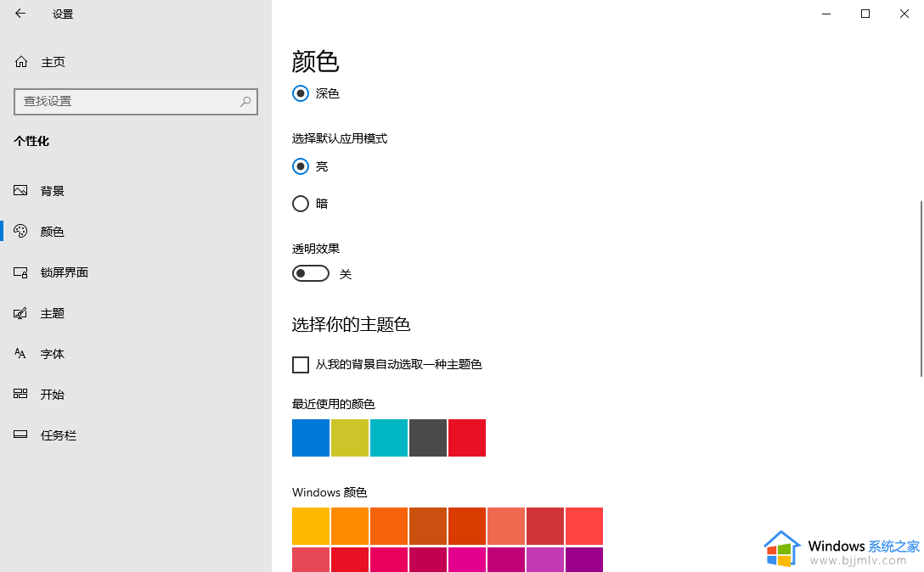Choose the first yellow-gold Windows color
The width and height of the screenshot is (924, 572).
click(x=311, y=526)
